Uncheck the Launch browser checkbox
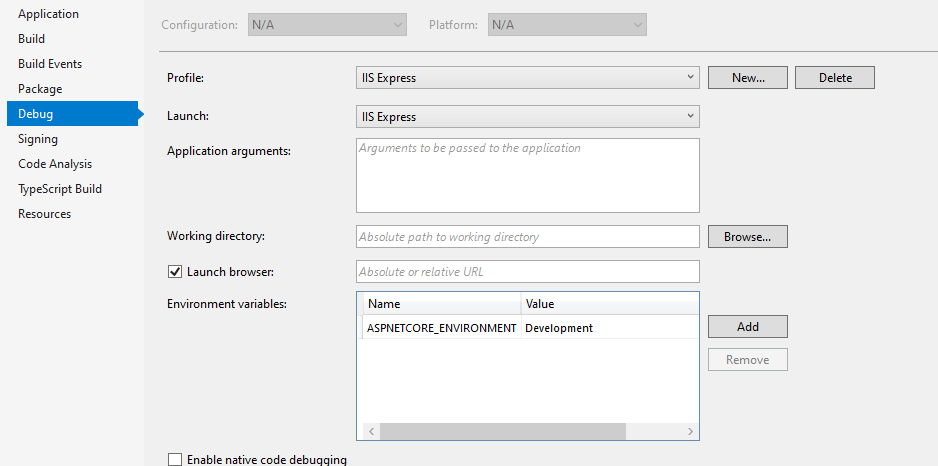This screenshot has height=466, width=938. 175,272
